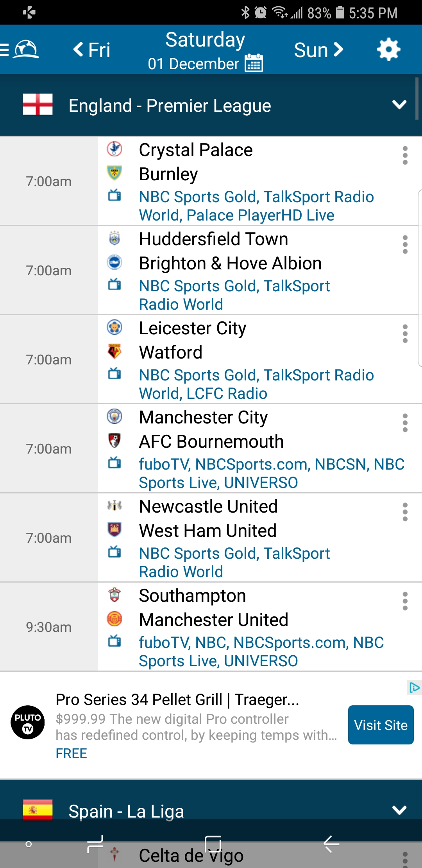Open the settings gear icon
This screenshot has width=422, height=868.
click(388, 50)
